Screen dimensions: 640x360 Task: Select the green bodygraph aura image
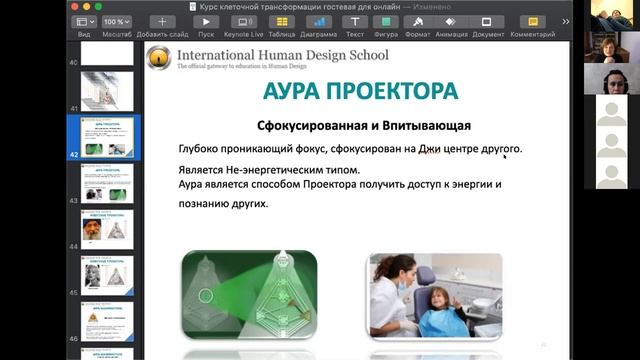click(249, 295)
